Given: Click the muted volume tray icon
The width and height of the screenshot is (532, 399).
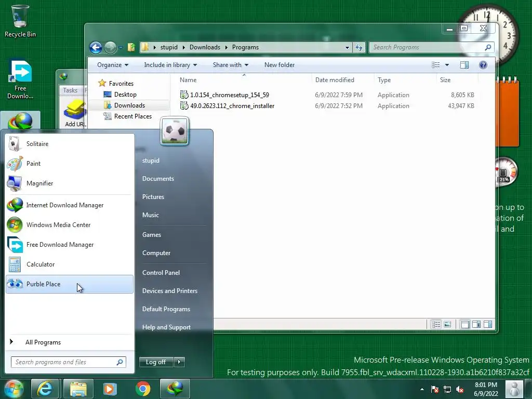Looking at the screenshot, I should (x=460, y=390).
